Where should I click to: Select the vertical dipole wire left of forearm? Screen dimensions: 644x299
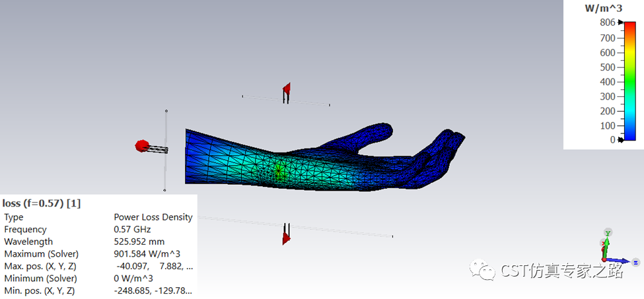[x=166, y=150]
